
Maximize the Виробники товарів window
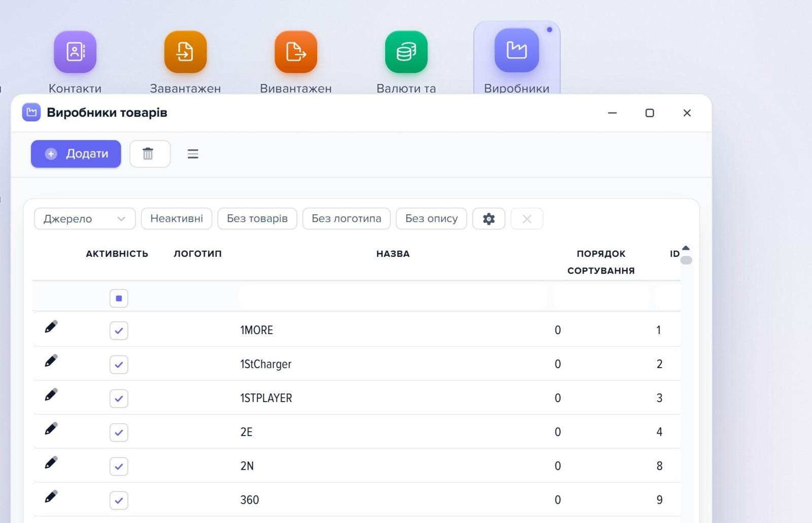tap(650, 113)
